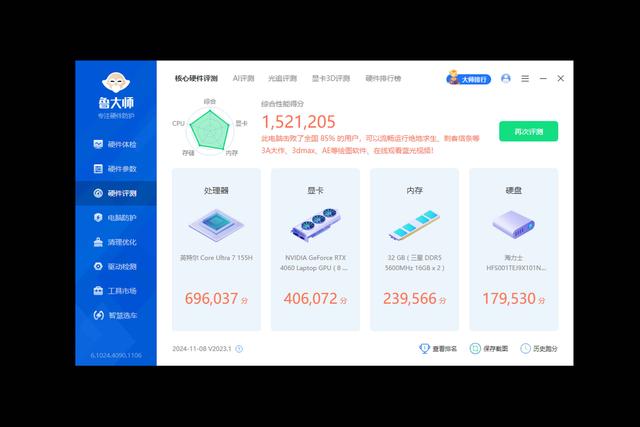Click the 32 GB 三星 DDR5 memory text

(x=414, y=263)
